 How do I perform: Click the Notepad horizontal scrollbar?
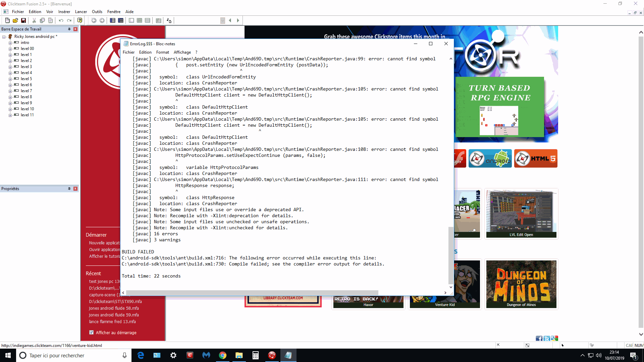coord(252,293)
